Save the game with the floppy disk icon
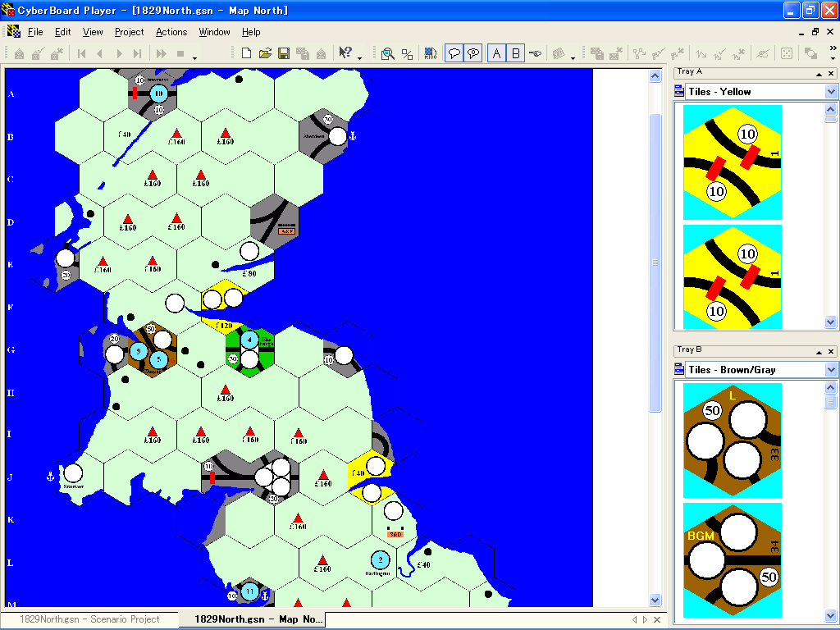The image size is (840, 630). (284, 53)
